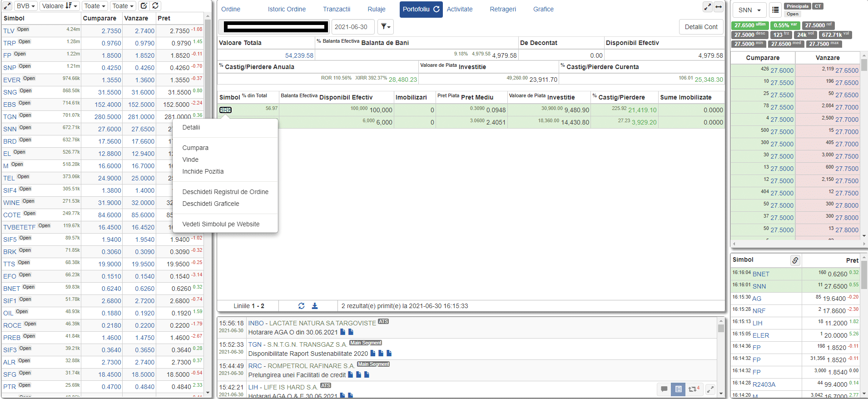Viewport: 868px width, 399px height.
Task: Click the Detalii Cont button
Action: pos(701,27)
